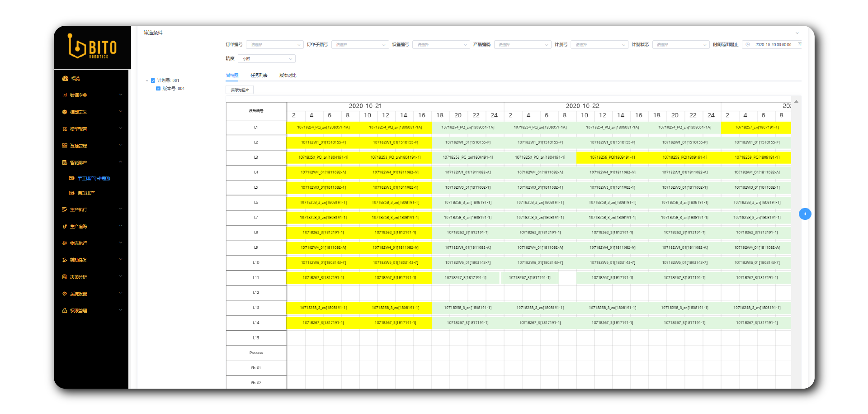The height and width of the screenshot is (414, 868).
Task: Click the 概览 dashboard icon in sidebar
Action: click(65, 79)
